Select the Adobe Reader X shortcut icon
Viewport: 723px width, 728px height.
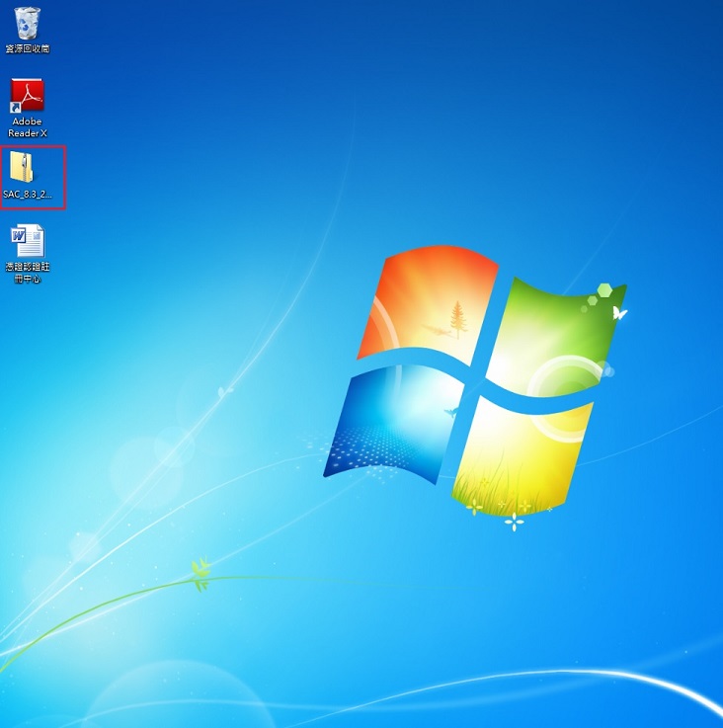28,96
